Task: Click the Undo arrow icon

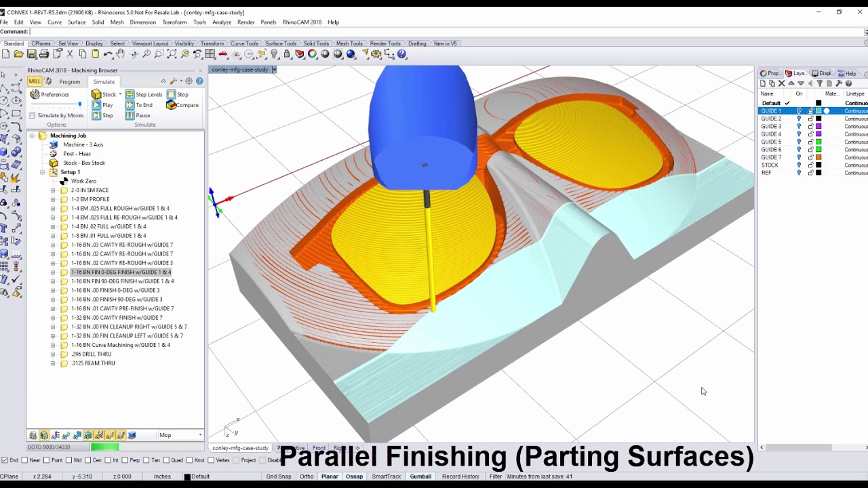Action: coord(108,54)
